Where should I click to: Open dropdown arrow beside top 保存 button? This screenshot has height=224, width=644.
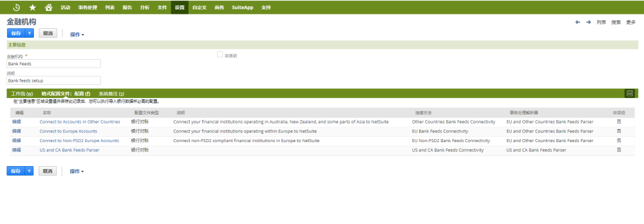click(29, 33)
